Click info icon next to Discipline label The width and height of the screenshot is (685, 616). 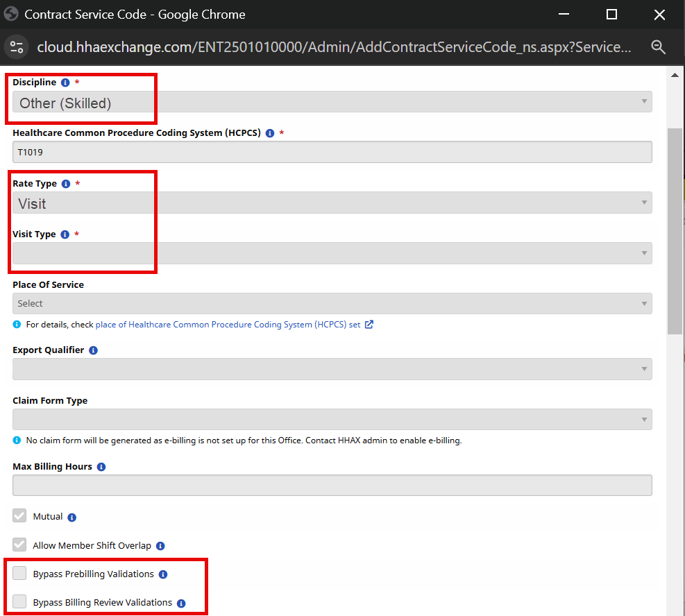65,83
